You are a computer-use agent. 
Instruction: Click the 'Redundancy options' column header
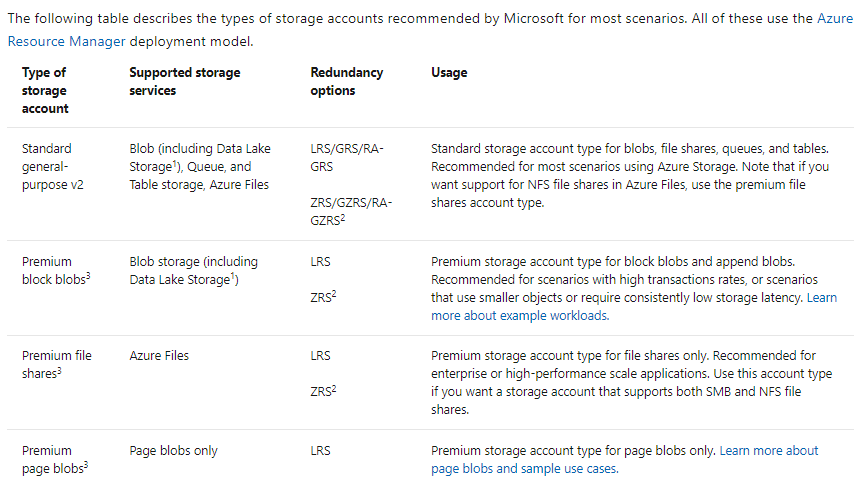click(346, 82)
